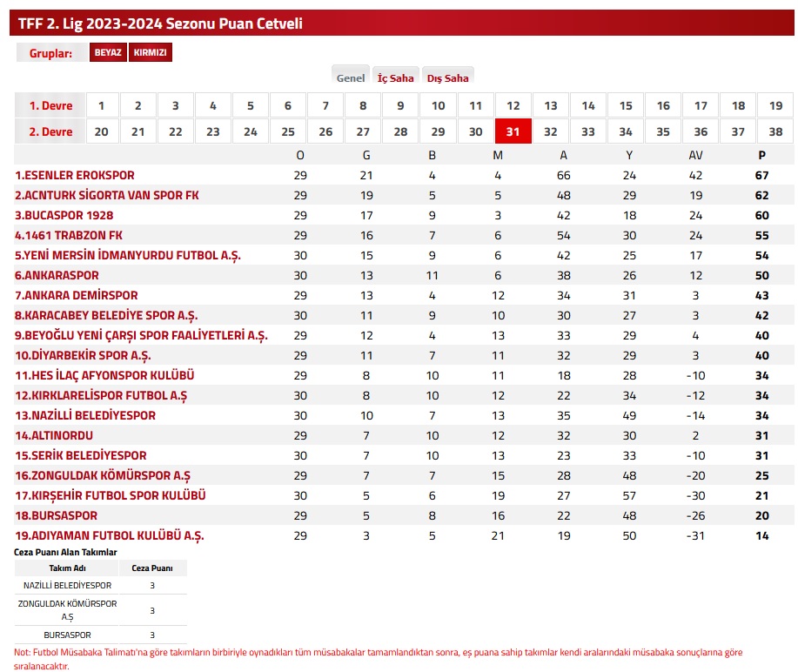
Task: Open the ANKARA DEMİRSPOR team link
Action: [77, 295]
